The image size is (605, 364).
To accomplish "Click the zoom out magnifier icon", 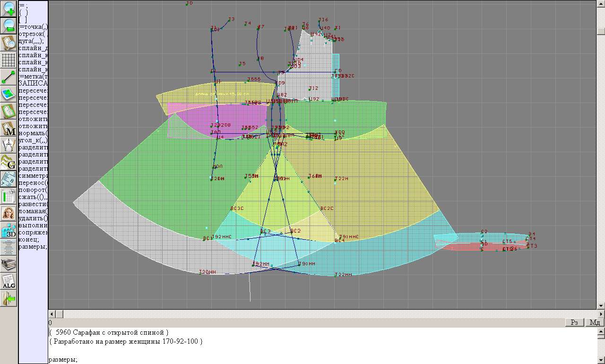I will pos(9,26).
